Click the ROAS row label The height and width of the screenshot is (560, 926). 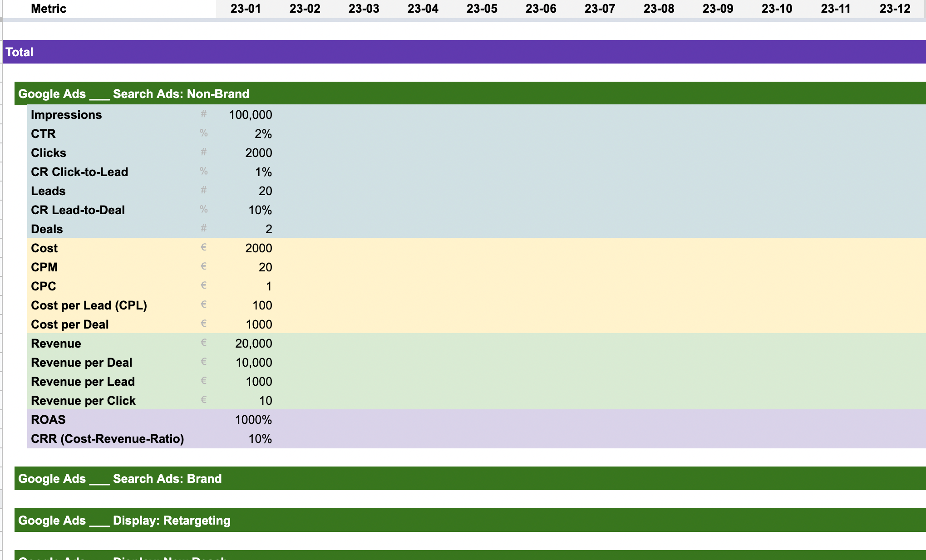[48, 420]
